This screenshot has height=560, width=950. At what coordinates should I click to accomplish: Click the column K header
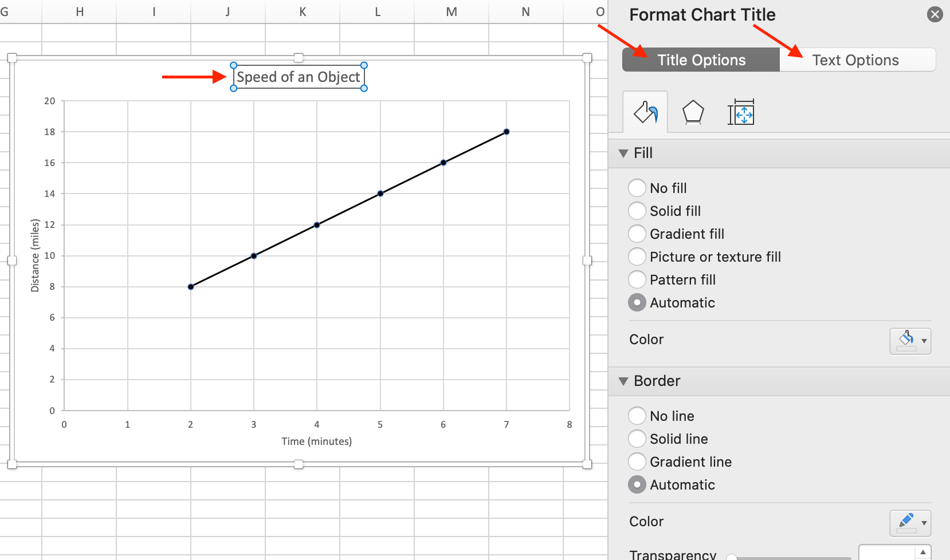coord(302,11)
